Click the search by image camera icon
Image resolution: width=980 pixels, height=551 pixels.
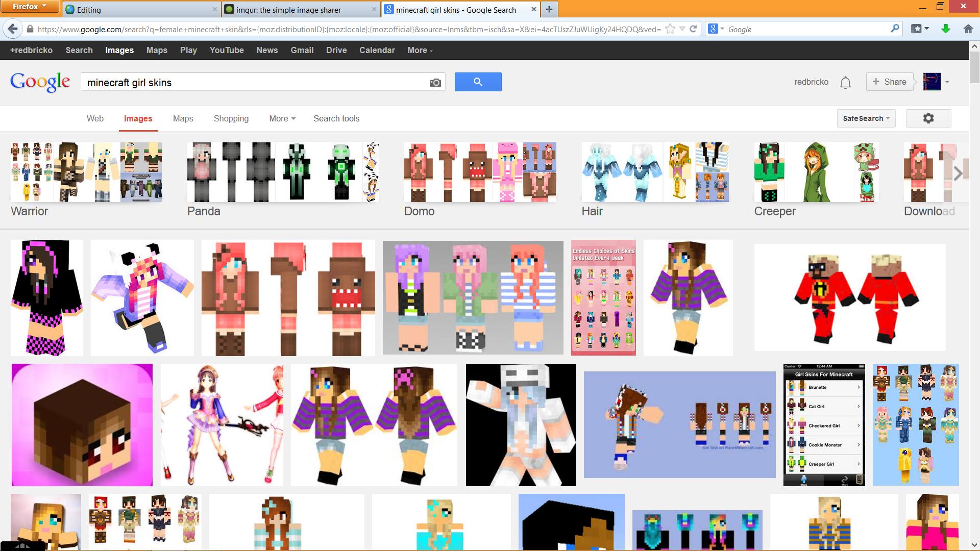pyautogui.click(x=435, y=82)
